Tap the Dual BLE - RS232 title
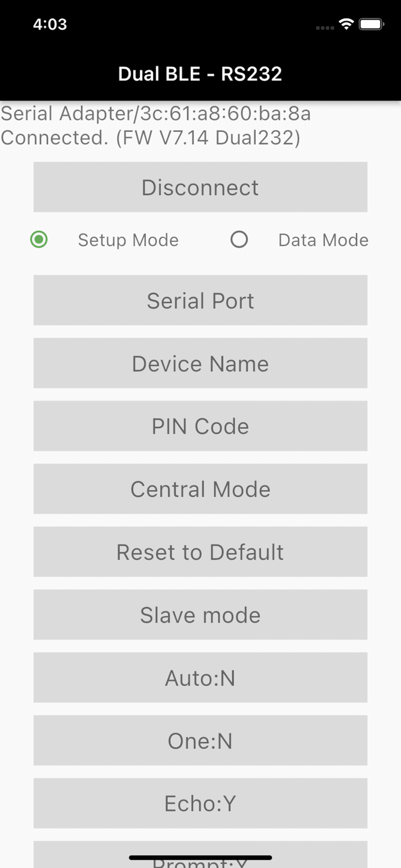 tap(200, 73)
